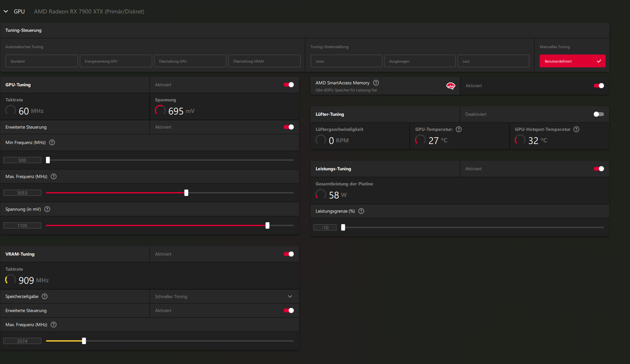This screenshot has height=364, width=630.
Task: Toggle the GPU-Tuning switch
Action: pos(289,85)
